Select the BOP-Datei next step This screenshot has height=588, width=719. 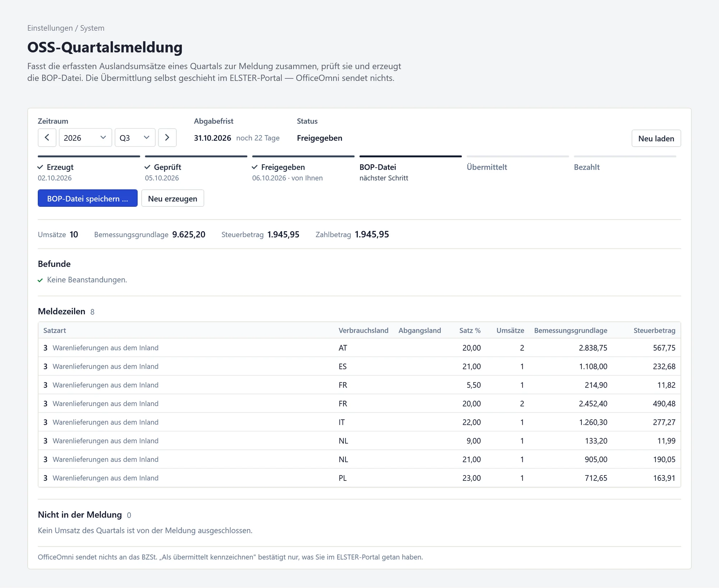click(410, 169)
